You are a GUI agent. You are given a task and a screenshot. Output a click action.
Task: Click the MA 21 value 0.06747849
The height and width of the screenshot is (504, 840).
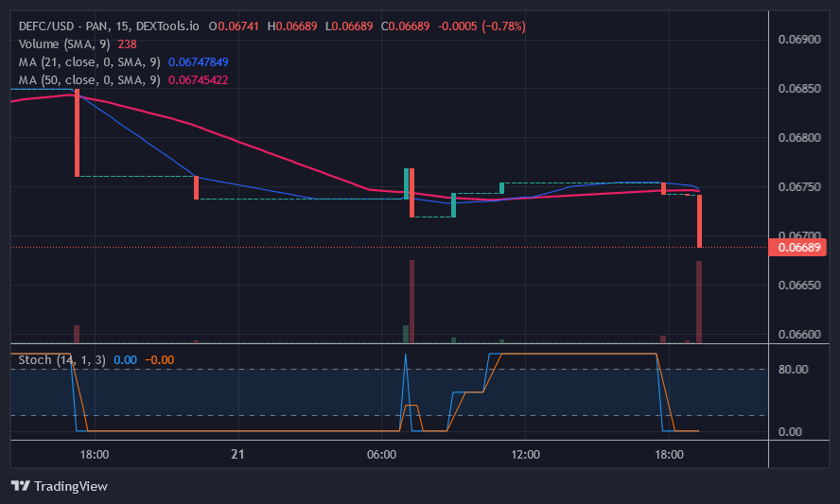199,62
